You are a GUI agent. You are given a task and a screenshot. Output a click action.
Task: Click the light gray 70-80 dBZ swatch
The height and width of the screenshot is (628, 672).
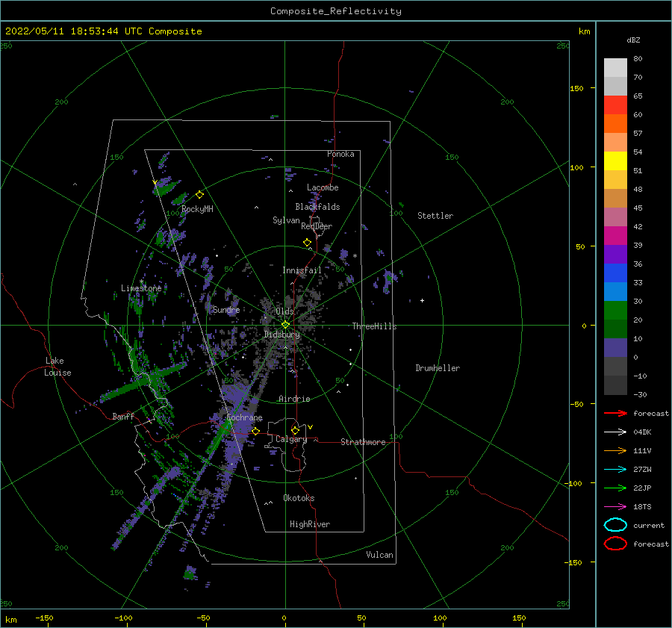click(615, 67)
